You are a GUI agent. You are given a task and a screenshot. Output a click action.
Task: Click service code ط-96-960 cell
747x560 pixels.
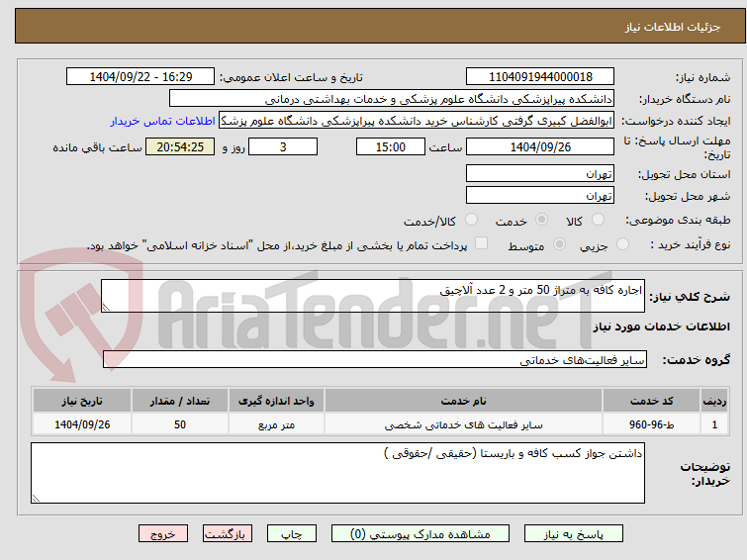click(x=651, y=424)
